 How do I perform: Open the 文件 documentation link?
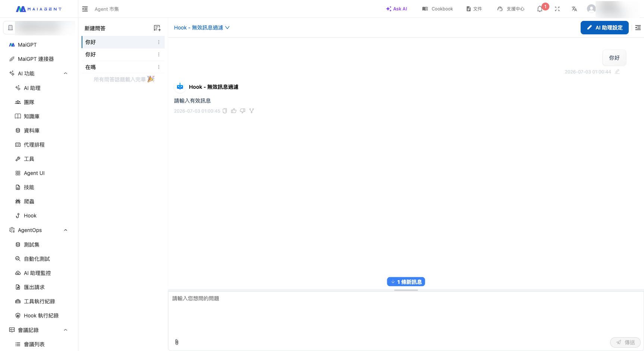tap(474, 9)
